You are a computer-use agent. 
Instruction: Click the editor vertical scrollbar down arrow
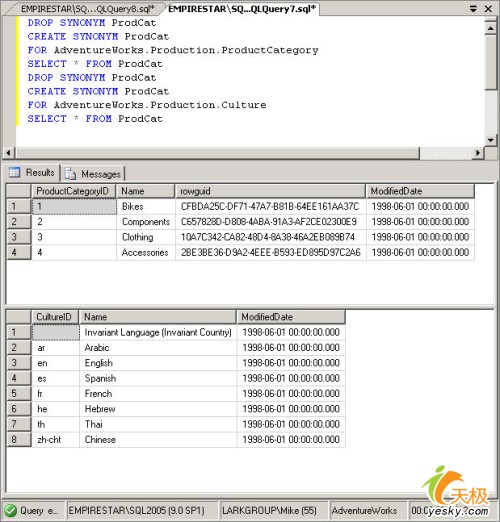490,140
